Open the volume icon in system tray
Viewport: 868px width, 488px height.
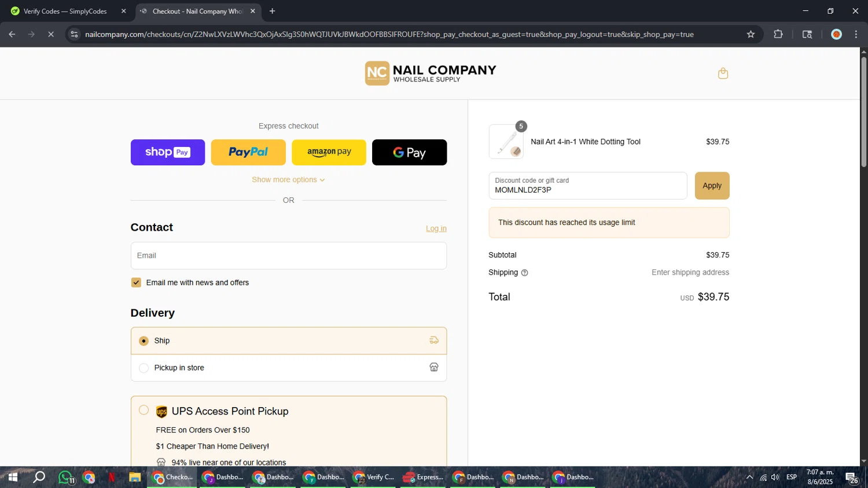pyautogui.click(x=775, y=478)
